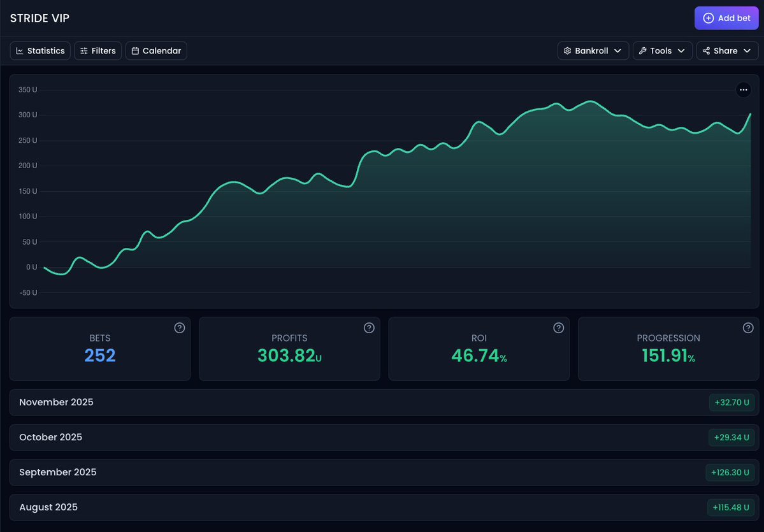Click the help icon on the PROFITS card
Image resolution: width=764 pixels, height=532 pixels.
[369, 327]
